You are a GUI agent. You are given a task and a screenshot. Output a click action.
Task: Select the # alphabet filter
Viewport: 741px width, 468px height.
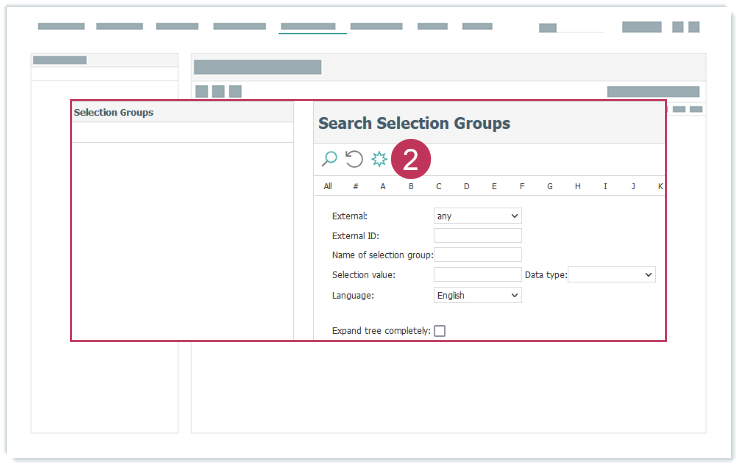coord(355,186)
